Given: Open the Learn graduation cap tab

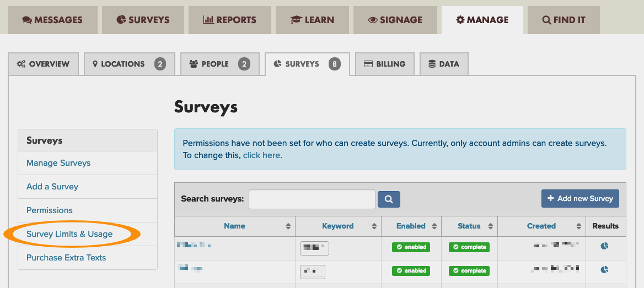Looking at the screenshot, I should click(x=312, y=20).
